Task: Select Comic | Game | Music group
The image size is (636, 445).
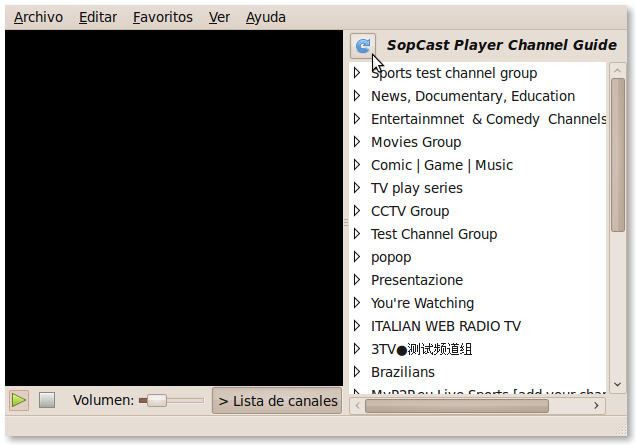Action: tap(441, 165)
